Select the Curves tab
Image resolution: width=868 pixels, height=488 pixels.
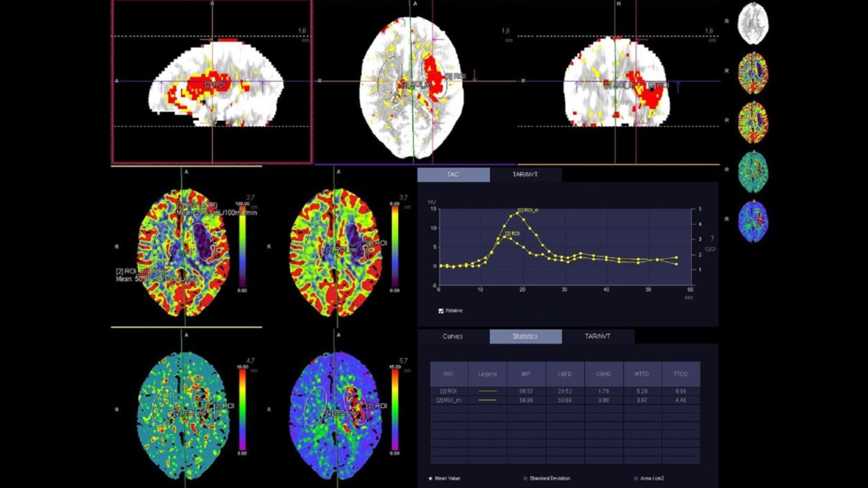click(x=453, y=336)
